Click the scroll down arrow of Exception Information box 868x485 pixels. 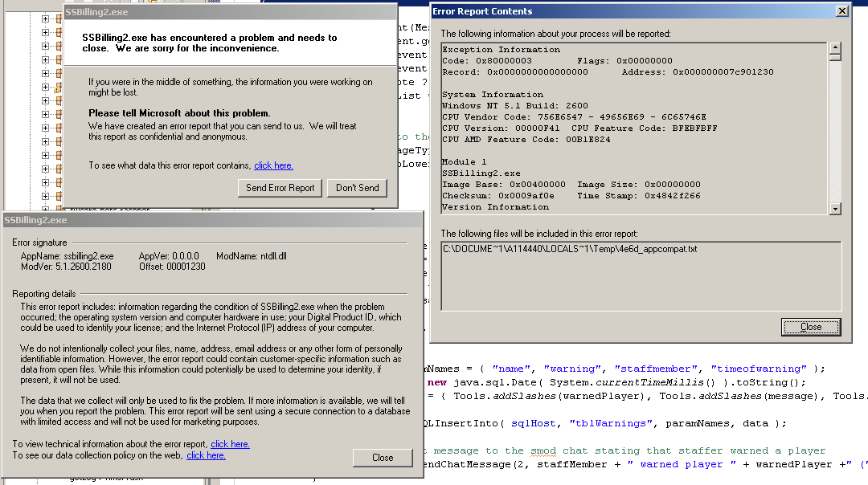point(835,209)
